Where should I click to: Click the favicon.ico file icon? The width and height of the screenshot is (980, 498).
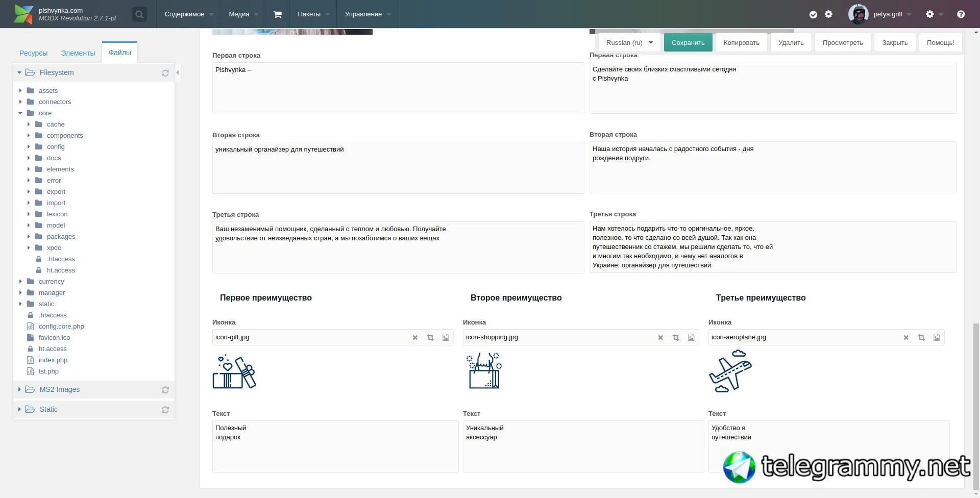31,338
